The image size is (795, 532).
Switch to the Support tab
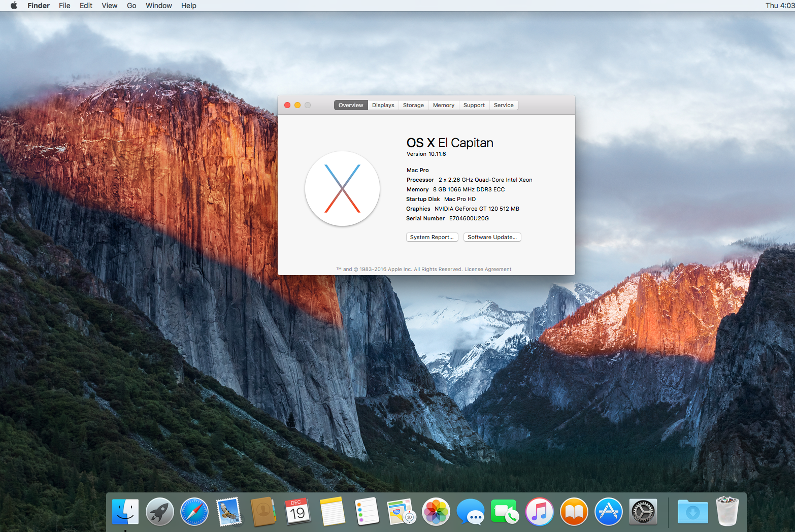coord(474,105)
